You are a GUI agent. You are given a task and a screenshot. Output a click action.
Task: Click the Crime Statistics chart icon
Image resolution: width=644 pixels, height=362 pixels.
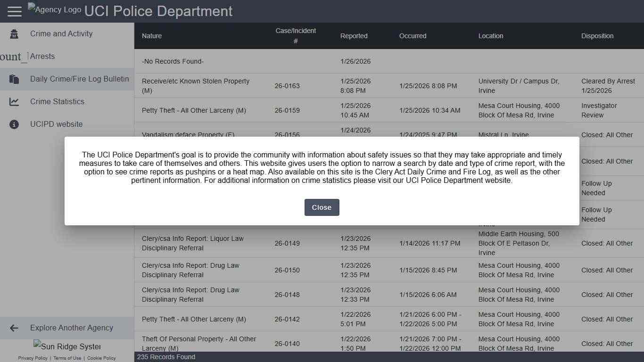point(14,101)
